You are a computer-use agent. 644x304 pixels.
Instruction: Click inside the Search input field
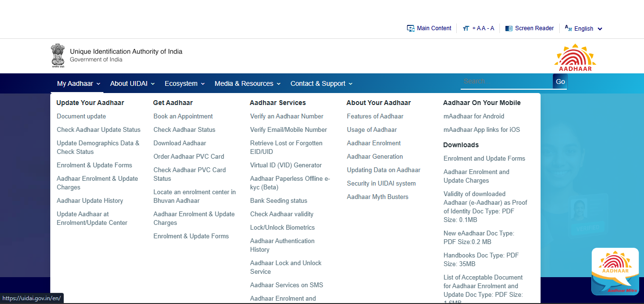coord(506,82)
